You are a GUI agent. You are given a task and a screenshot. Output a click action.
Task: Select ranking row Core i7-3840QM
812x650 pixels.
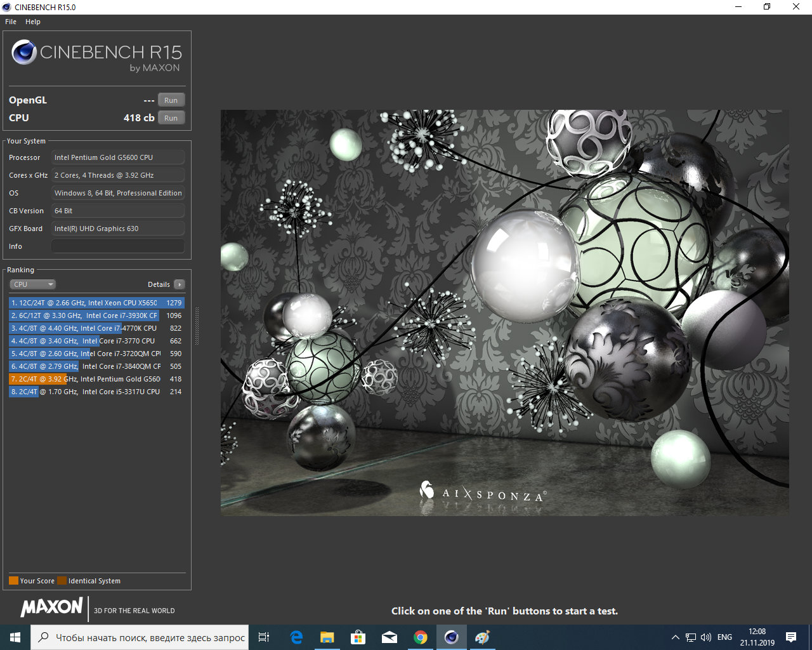pyautogui.click(x=96, y=366)
